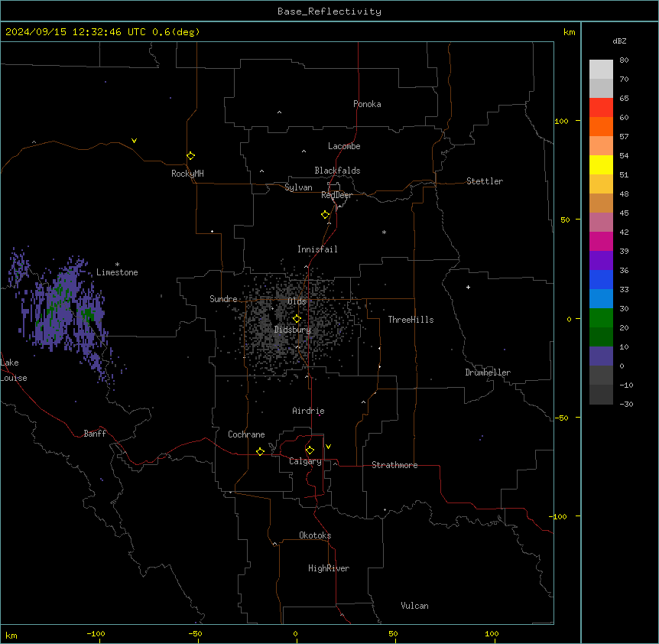The image size is (659, 644).
Task: Pick the green 30 dBZ legend swatch
Action: (x=601, y=318)
